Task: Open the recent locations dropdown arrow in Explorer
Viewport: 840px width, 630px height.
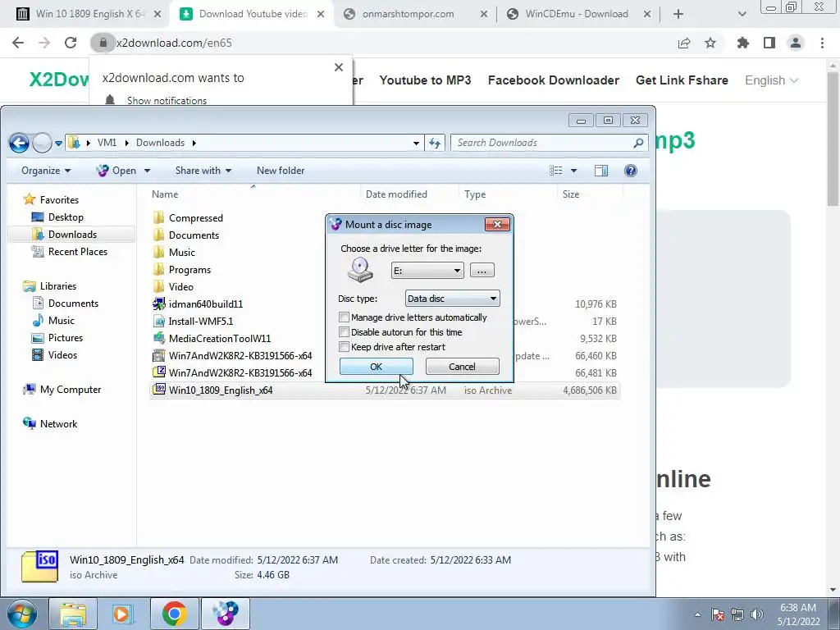Action: (x=58, y=143)
